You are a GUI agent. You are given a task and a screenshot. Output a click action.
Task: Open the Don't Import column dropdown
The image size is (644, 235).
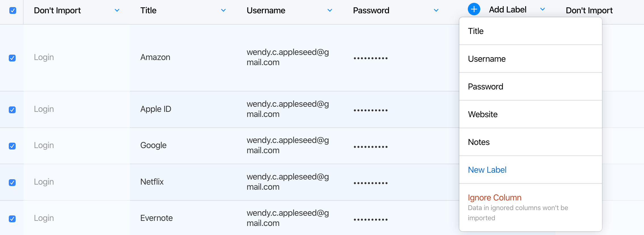(117, 10)
